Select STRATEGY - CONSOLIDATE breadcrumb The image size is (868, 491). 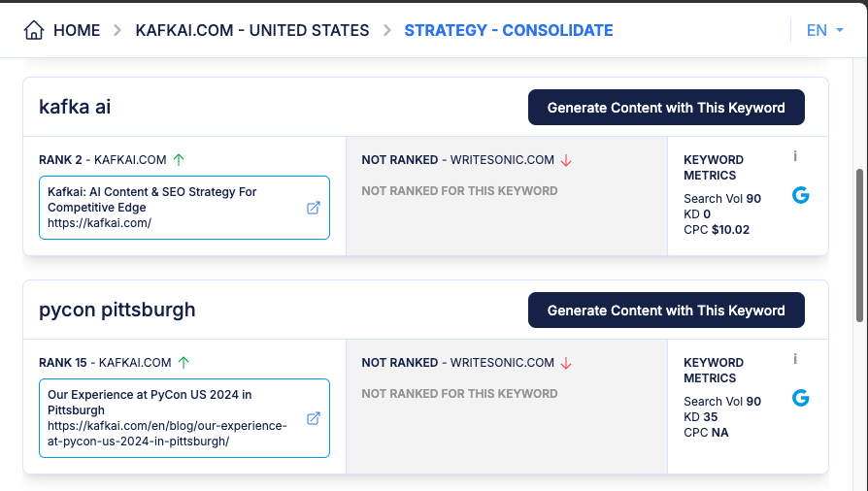point(509,30)
